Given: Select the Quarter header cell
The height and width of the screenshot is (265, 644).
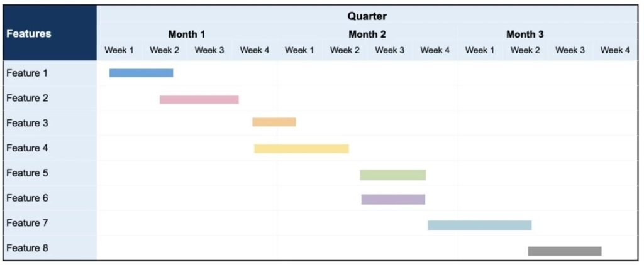Looking at the screenshot, I should [x=367, y=16].
